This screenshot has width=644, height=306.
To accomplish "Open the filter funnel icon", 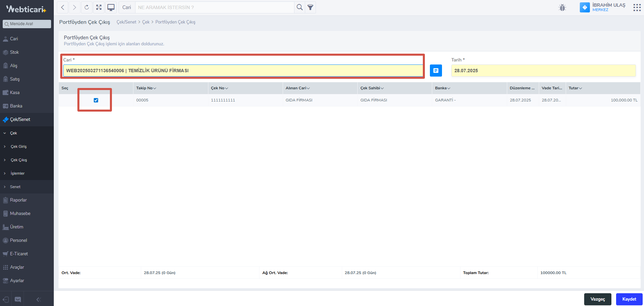I will (x=311, y=7).
